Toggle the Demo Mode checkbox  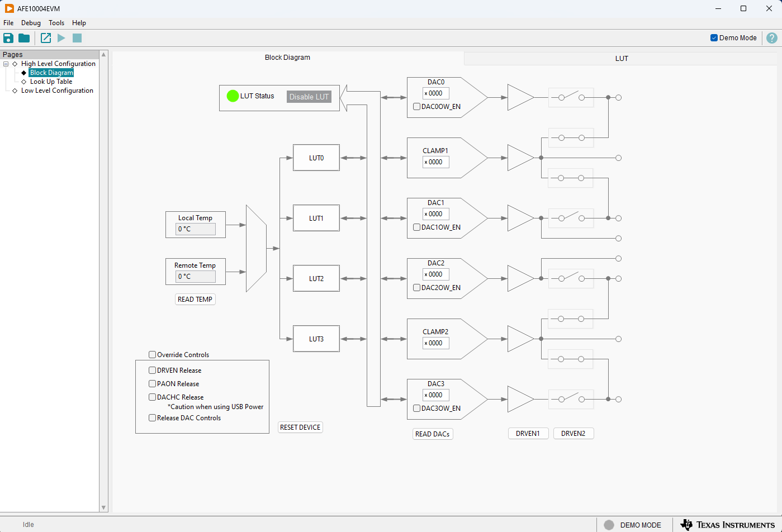(x=714, y=38)
